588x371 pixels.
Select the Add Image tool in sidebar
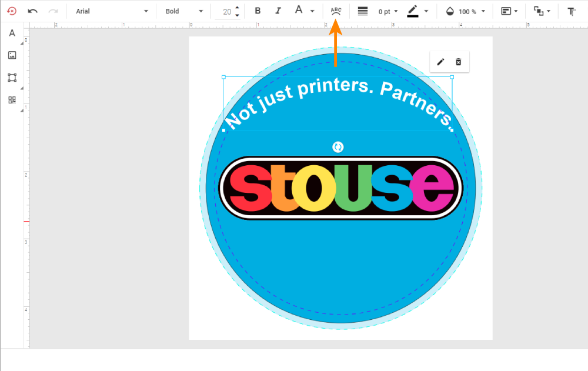12,55
